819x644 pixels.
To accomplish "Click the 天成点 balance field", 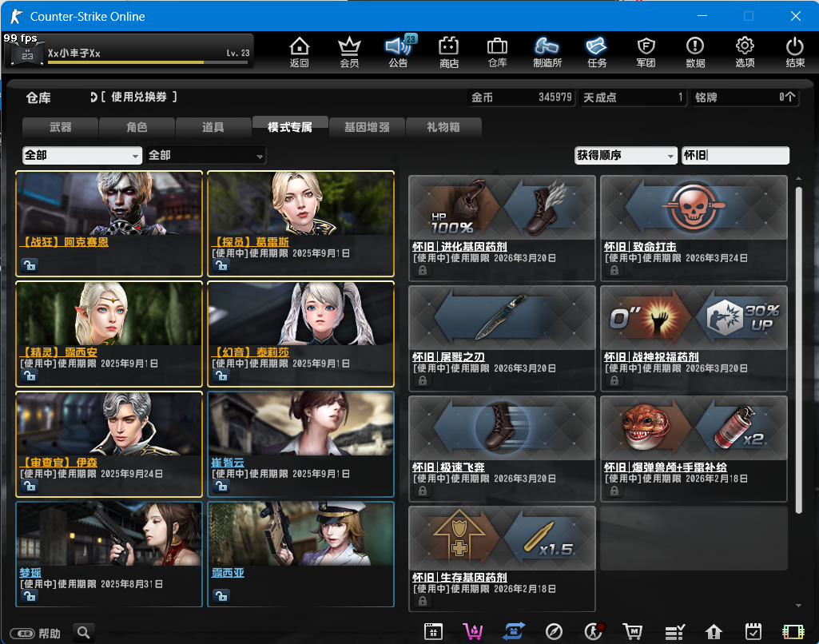I will click(x=633, y=97).
